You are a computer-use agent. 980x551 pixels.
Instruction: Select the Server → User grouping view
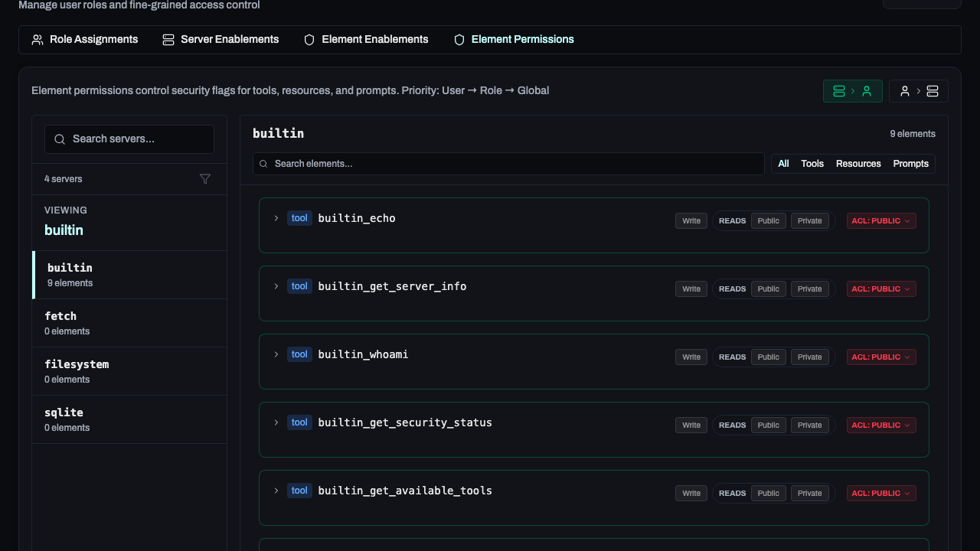tap(853, 90)
